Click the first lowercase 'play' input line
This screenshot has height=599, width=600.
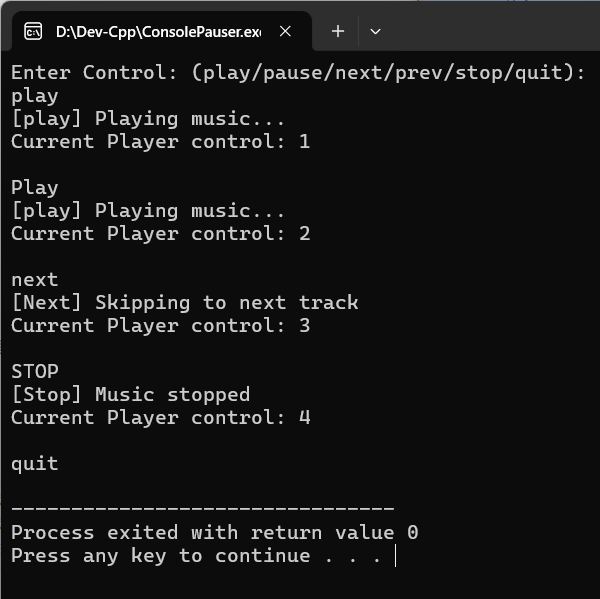click(x=35, y=96)
